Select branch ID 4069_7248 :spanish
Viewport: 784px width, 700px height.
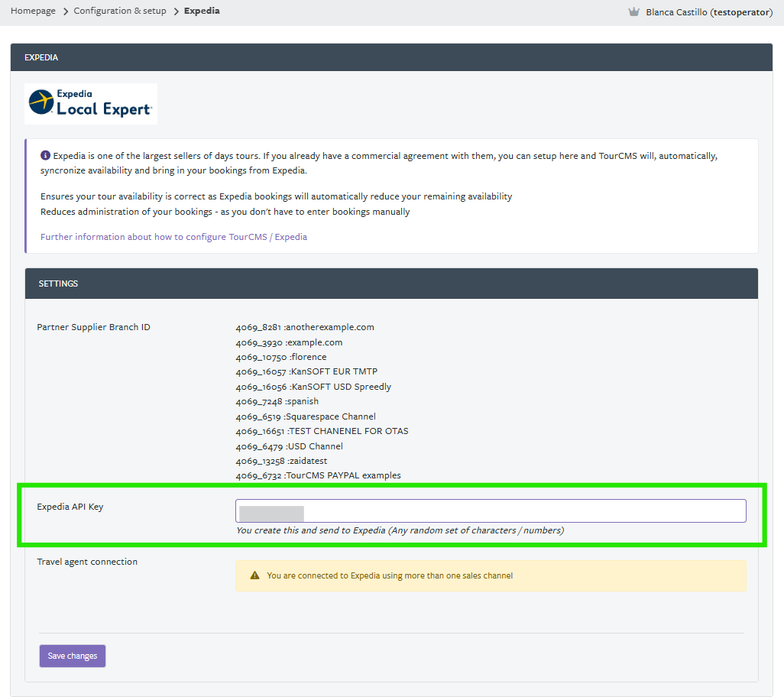[277, 401]
